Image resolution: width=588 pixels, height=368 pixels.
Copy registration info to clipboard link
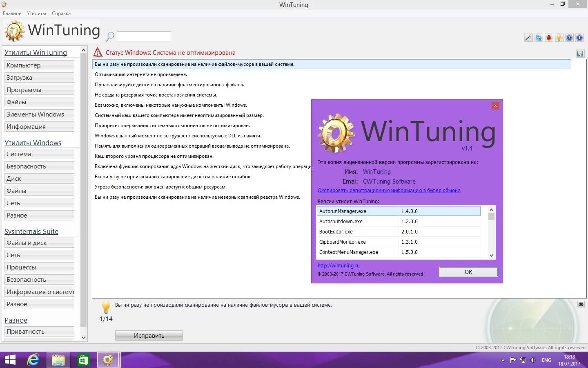pyautogui.click(x=389, y=190)
